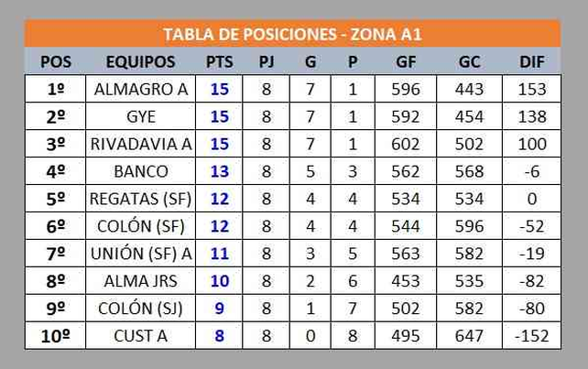
Task: Click the ALMAGRO A team cell
Action: point(140,90)
